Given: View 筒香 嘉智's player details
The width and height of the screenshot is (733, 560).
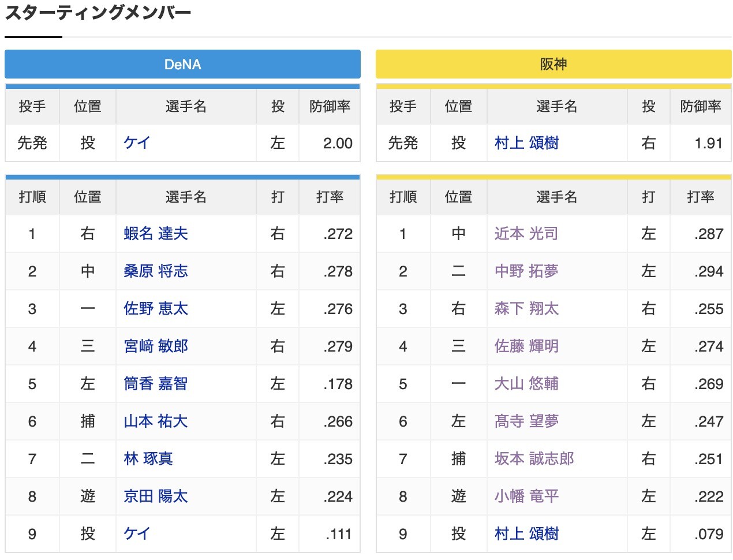Looking at the screenshot, I should pos(156,383).
